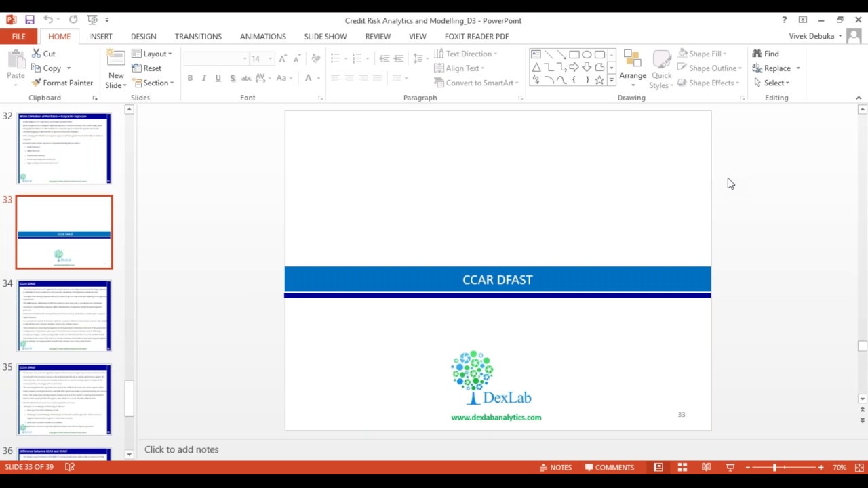Viewport: 868px width, 488px height.
Task: Open the Select dropdown in Editing
Action: pyautogui.click(x=771, y=83)
